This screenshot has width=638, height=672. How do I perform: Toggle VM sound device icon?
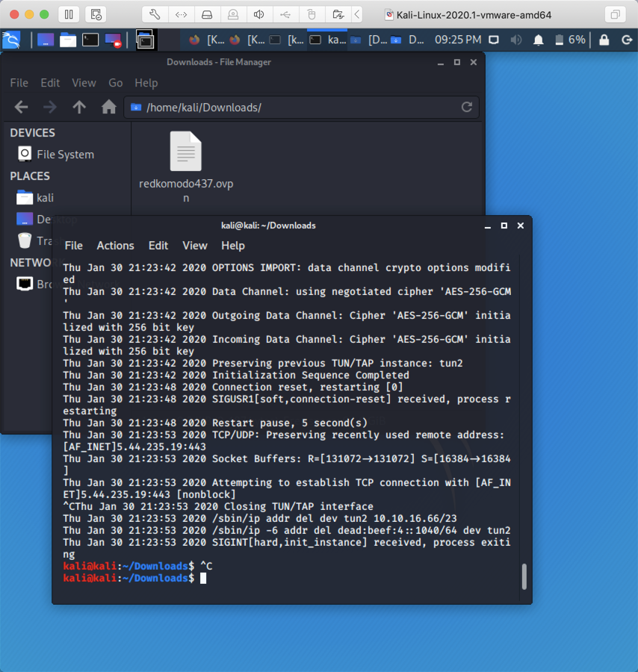pos(258,14)
